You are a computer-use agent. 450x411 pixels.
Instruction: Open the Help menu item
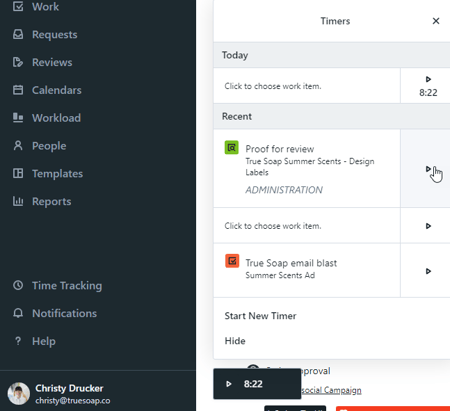click(x=44, y=341)
